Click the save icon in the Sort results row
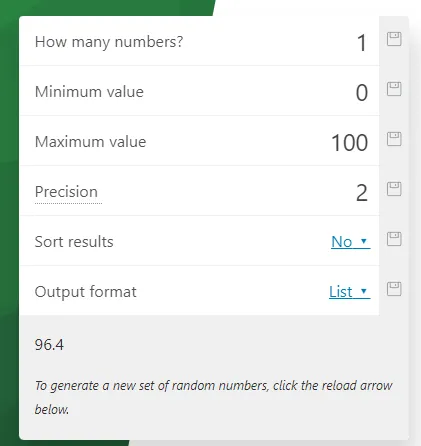Image resolution: width=421 pixels, height=446 pixels. [x=394, y=239]
